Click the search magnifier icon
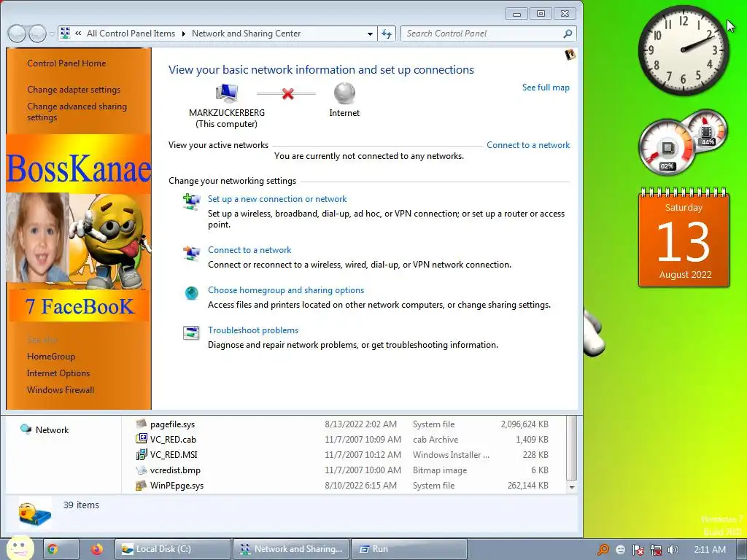 [x=568, y=34]
